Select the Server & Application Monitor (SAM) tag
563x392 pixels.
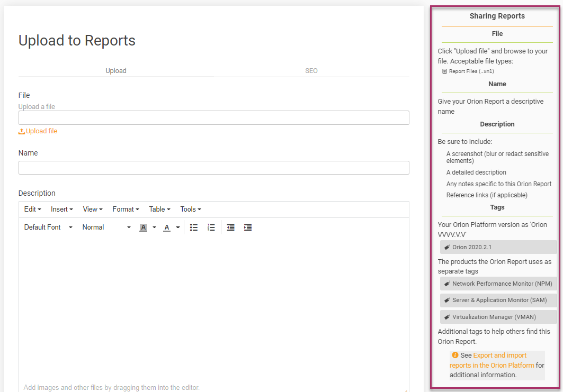[498, 300]
